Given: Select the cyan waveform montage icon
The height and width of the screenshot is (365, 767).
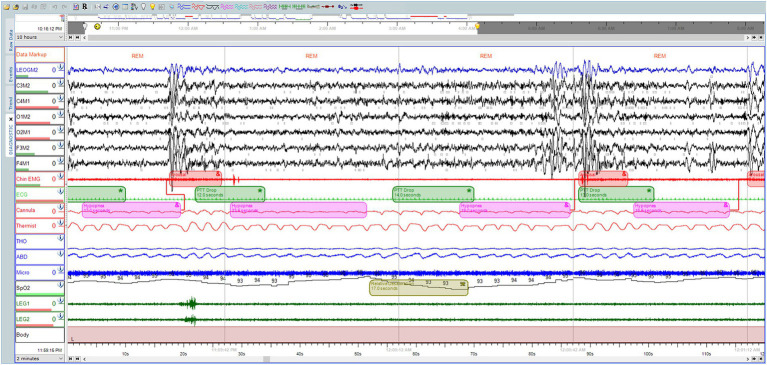Looking at the screenshot, I should tap(241, 7).
